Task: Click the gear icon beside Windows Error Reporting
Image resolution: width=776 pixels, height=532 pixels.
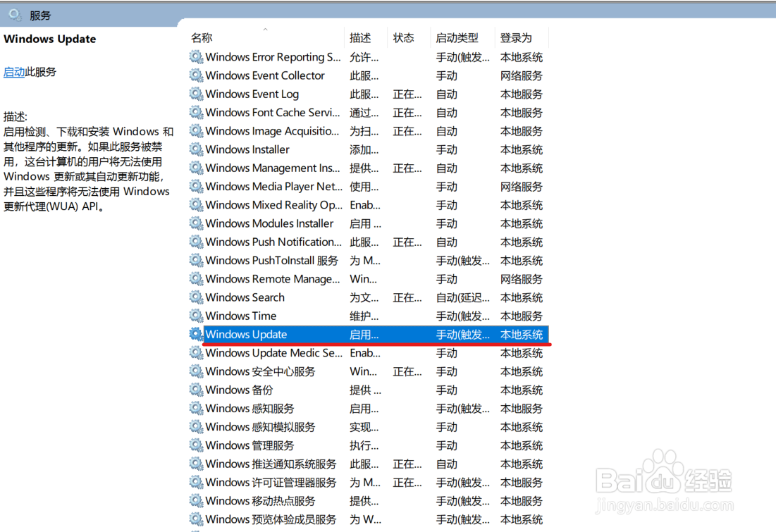Action: pyautogui.click(x=196, y=57)
